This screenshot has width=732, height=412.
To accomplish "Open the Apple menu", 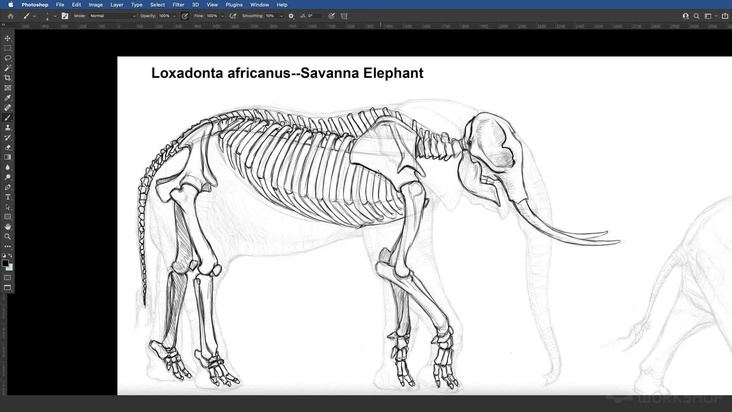I will pyautogui.click(x=10, y=5).
